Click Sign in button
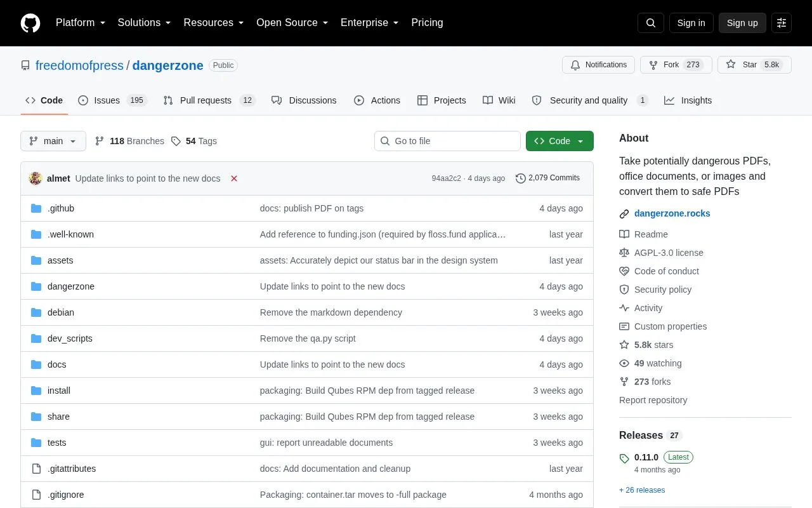This screenshot has height=508, width=812. click(x=691, y=23)
